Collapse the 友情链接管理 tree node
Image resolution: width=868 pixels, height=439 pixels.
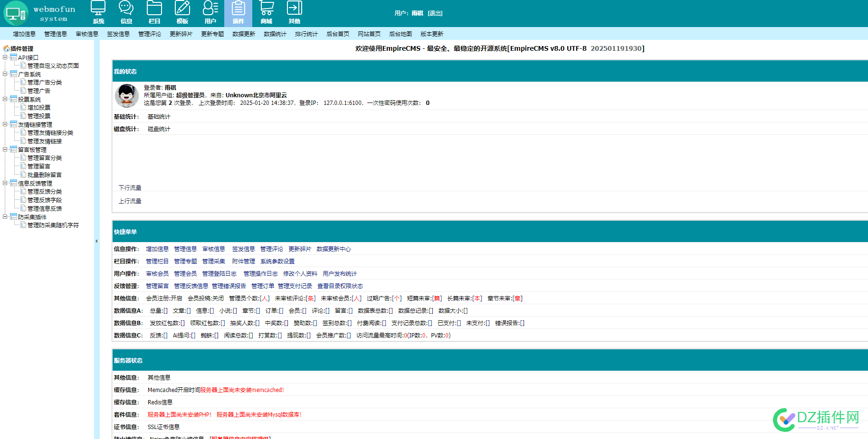(x=5, y=124)
